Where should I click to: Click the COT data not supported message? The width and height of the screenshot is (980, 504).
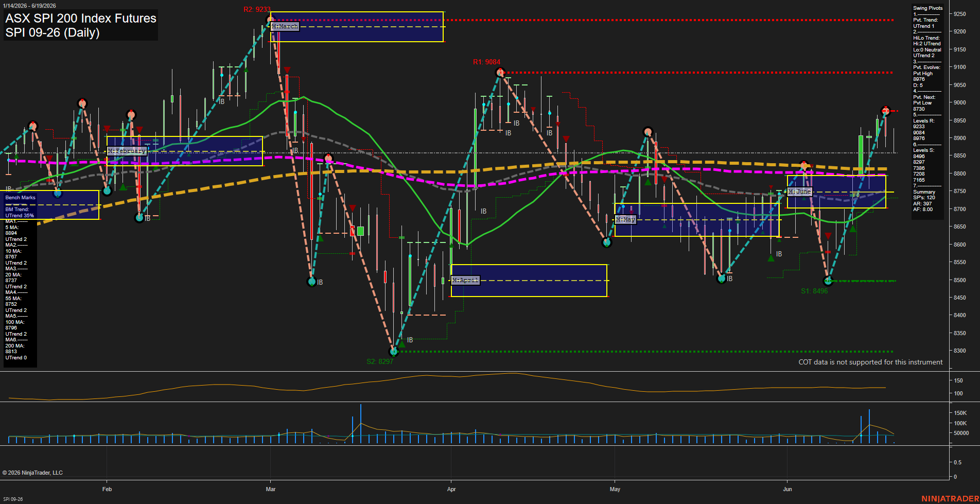870,362
